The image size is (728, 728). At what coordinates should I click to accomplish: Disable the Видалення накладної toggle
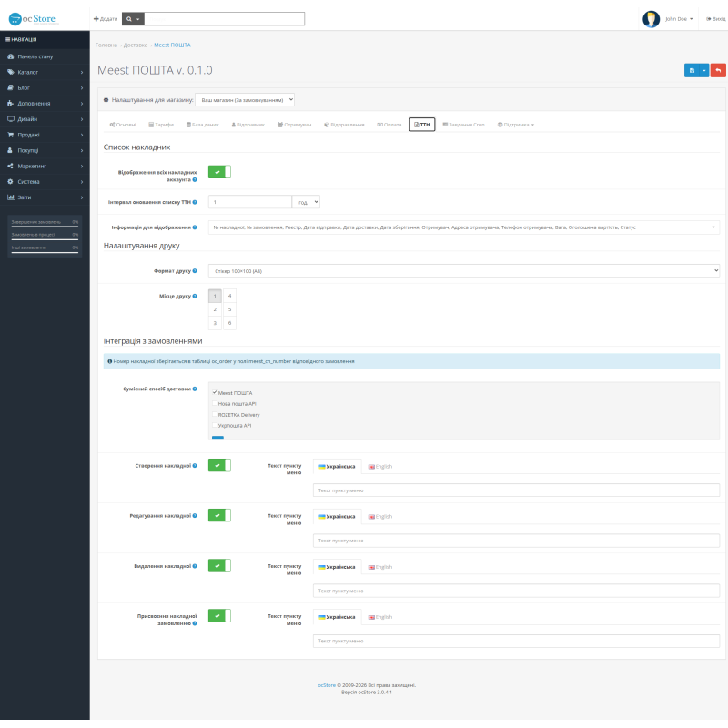(219, 565)
